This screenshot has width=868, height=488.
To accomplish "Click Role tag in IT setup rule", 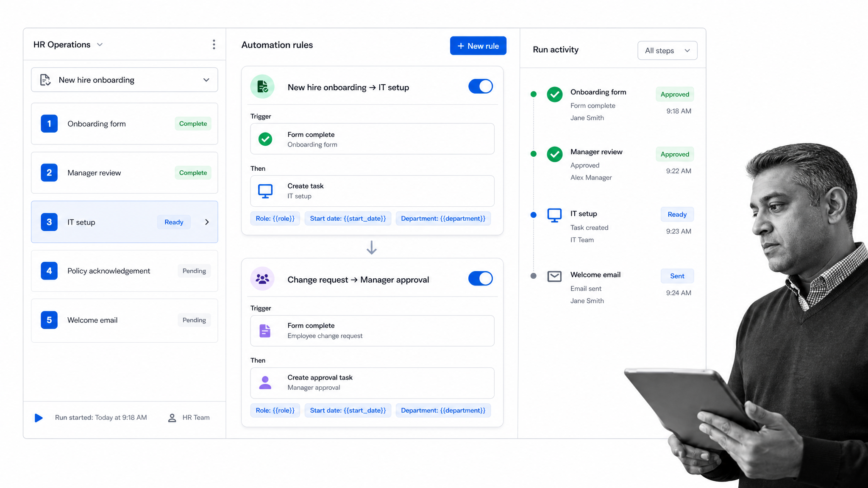I will pos(275,219).
